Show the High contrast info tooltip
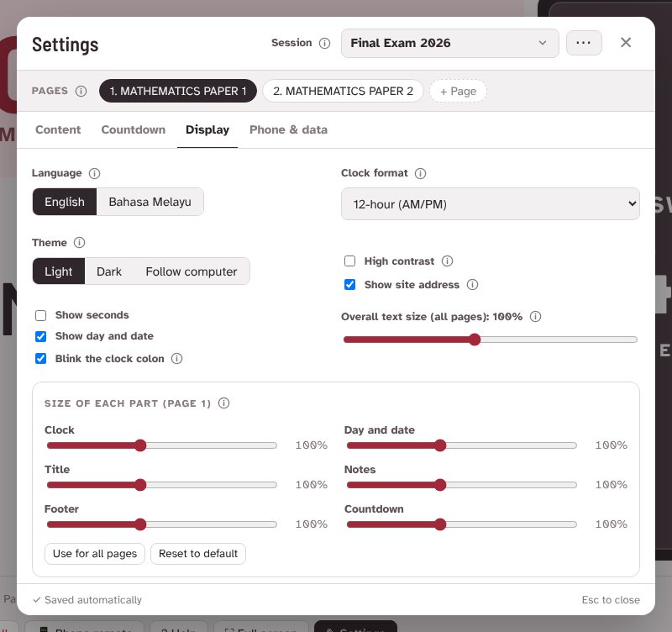 click(x=447, y=261)
